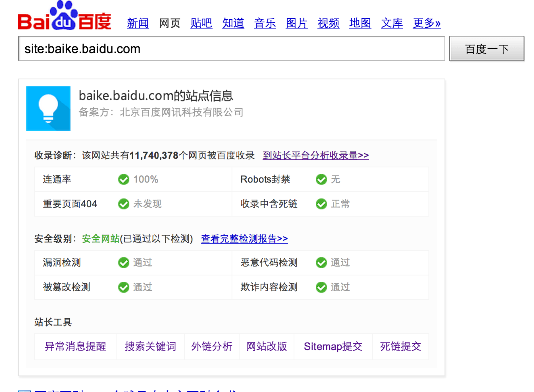
Task: Open the 文库 tab
Action: coord(392,23)
